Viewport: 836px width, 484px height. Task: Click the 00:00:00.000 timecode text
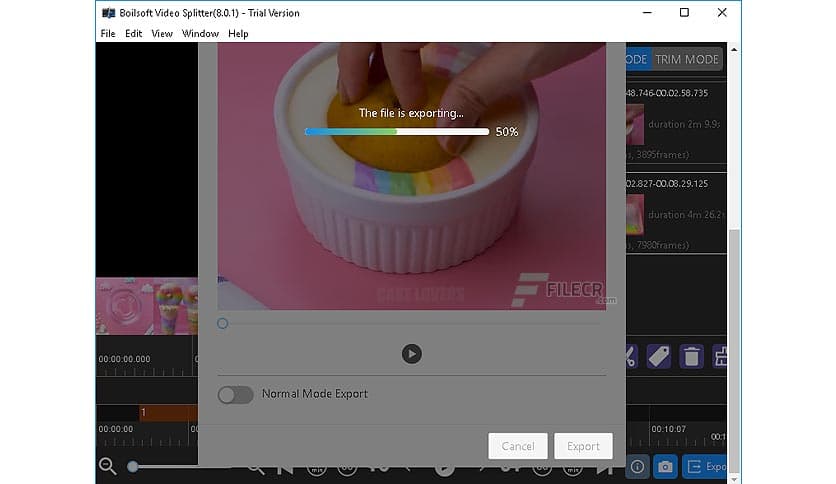click(124, 359)
